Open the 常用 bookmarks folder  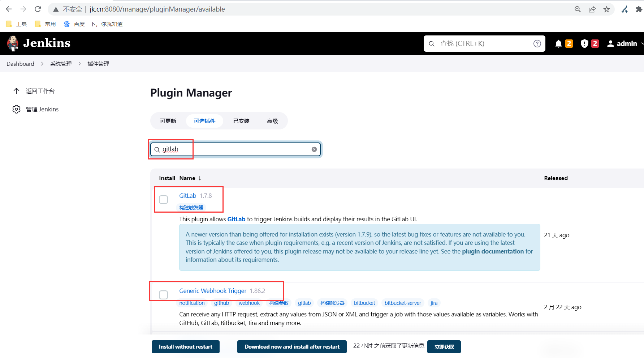pos(46,24)
